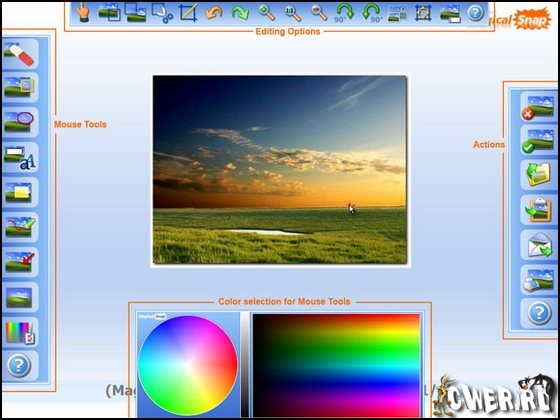This screenshot has height=420, width=560.
Task: Select the eraser mouse tool
Action: click(20, 54)
